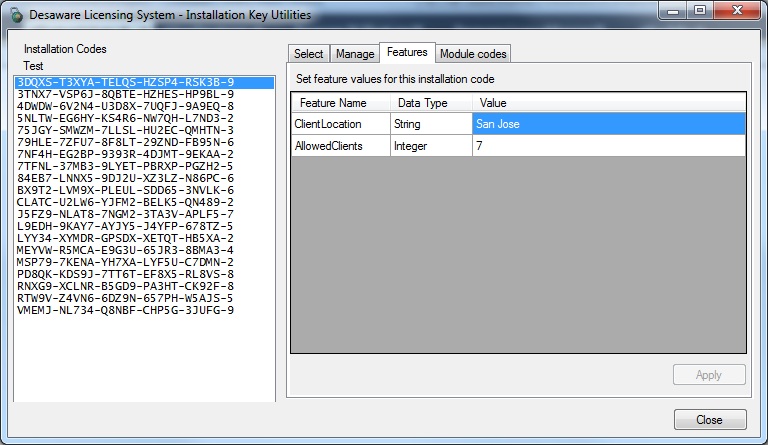Select code BX9T2-LVM9X-PLEUL-SDD65-3NVLK-6
The image size is (768, 445).
click(144, 190)
